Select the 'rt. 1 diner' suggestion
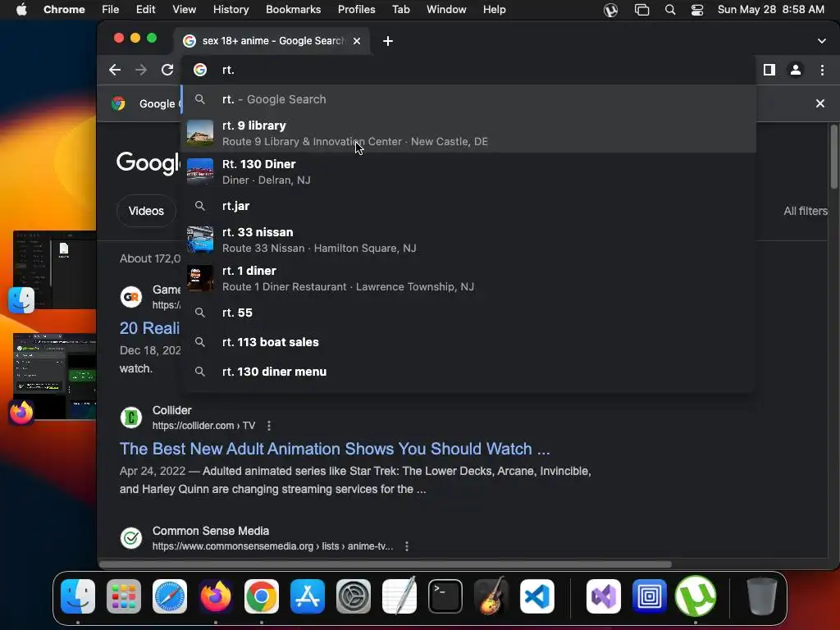 click(468, 278)
